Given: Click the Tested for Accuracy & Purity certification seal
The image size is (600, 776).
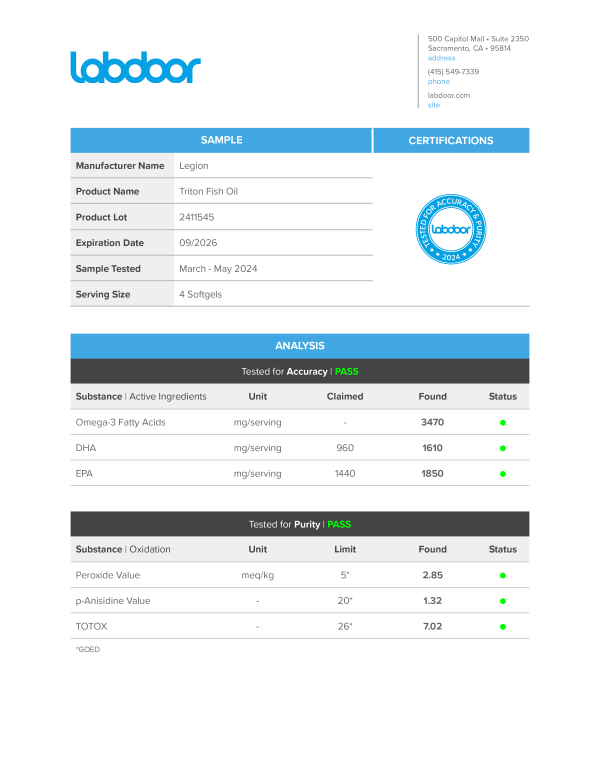Looking at the screenshot, I should tap(451, 229).
